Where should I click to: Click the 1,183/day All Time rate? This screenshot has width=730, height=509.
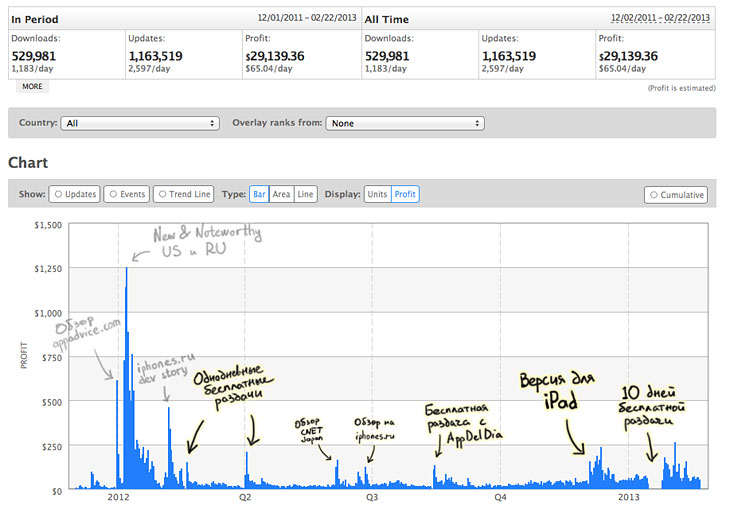[x=385, y=68]
